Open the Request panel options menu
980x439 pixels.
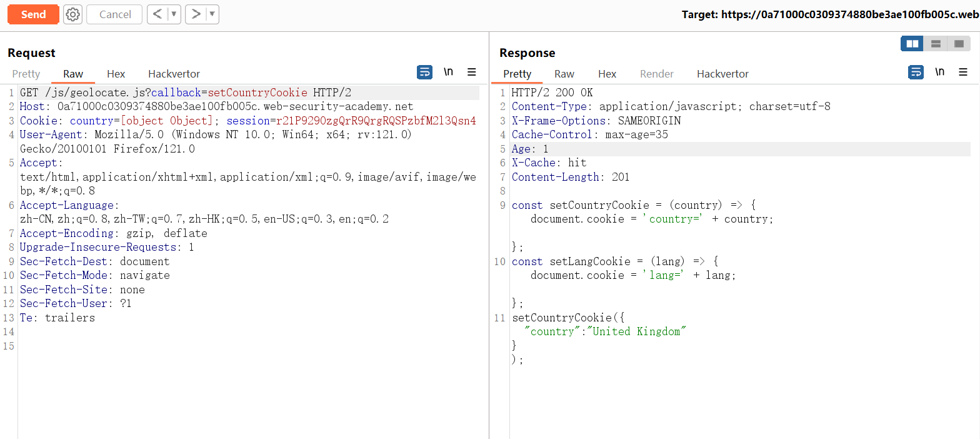(x=472, y=73)
